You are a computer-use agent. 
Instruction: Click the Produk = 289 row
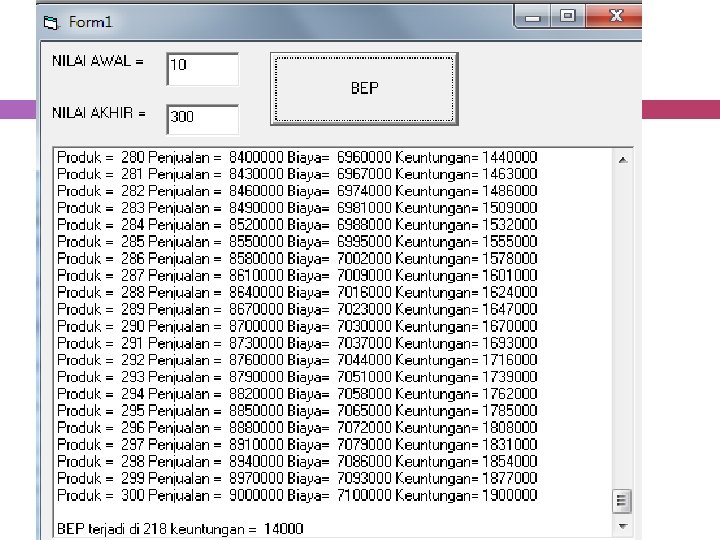pyautogui.click(x=297, y=309)
